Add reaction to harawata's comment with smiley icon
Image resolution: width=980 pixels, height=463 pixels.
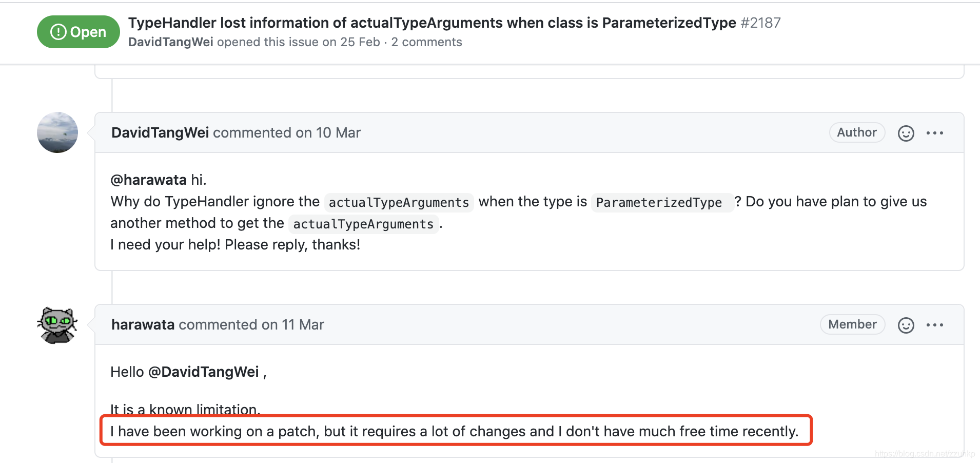906,325
